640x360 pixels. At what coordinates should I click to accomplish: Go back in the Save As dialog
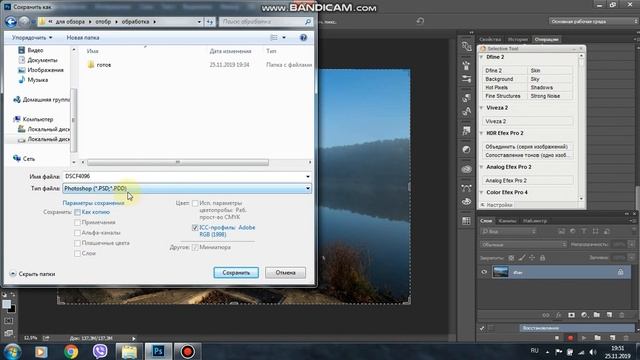[x=11, y=22]
